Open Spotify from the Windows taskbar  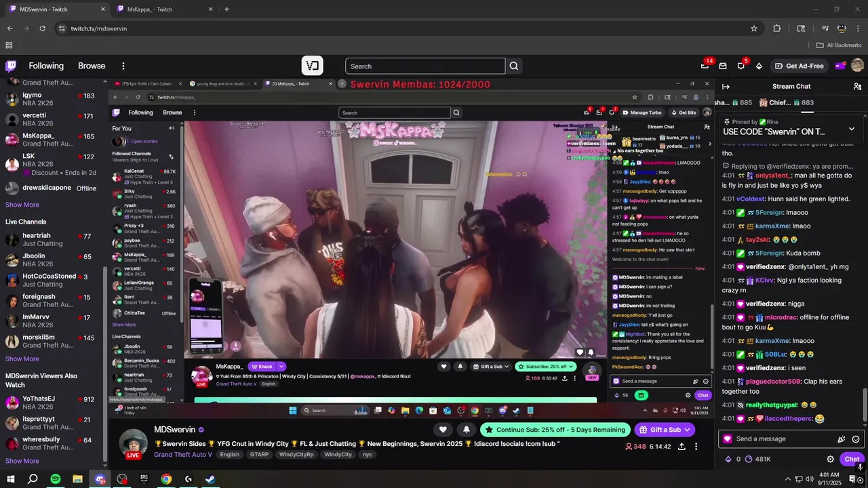pos(56,479)
